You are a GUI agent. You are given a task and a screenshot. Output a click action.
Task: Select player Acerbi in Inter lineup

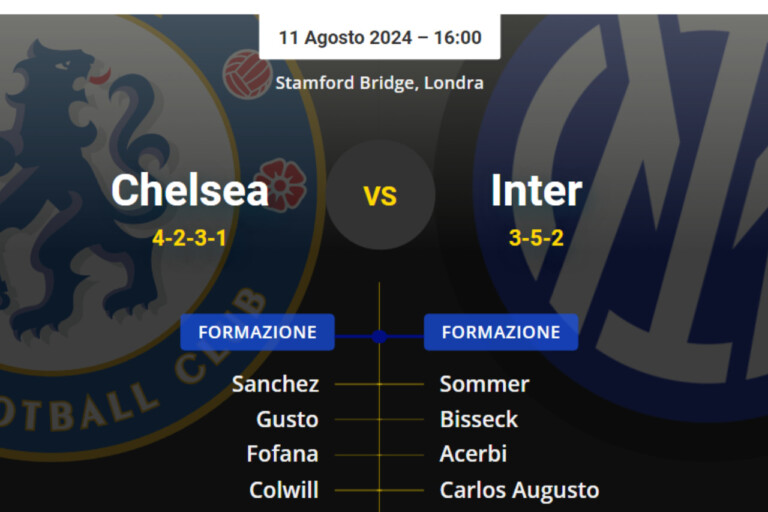coord(473,454)
